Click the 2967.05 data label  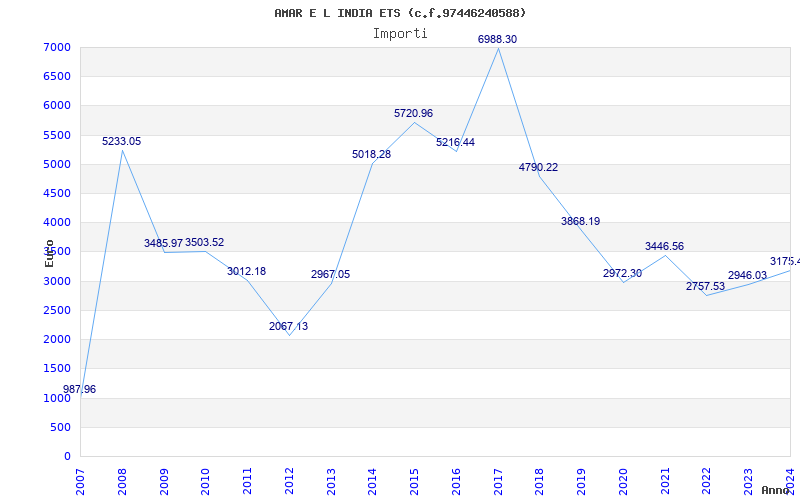[x=331, y=274]
